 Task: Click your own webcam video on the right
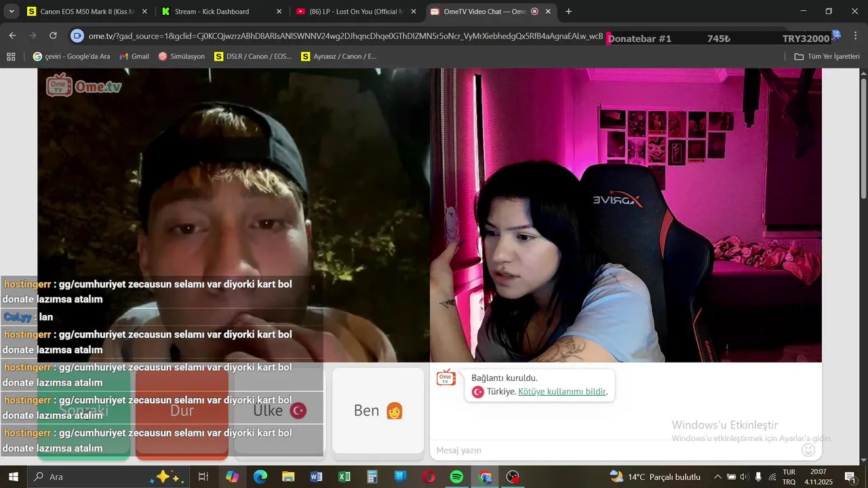[626, 216]
